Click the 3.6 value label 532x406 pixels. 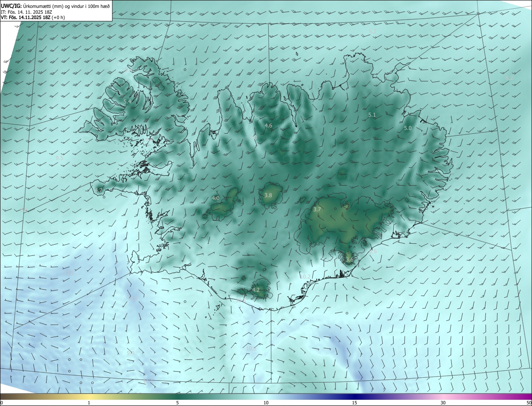click(350, 260)
